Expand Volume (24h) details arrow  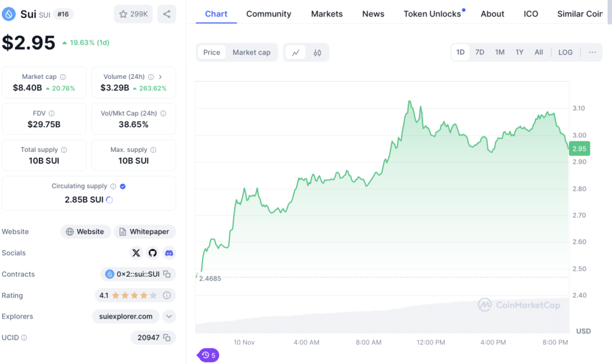pyautogui.click(x=160, y=77)
